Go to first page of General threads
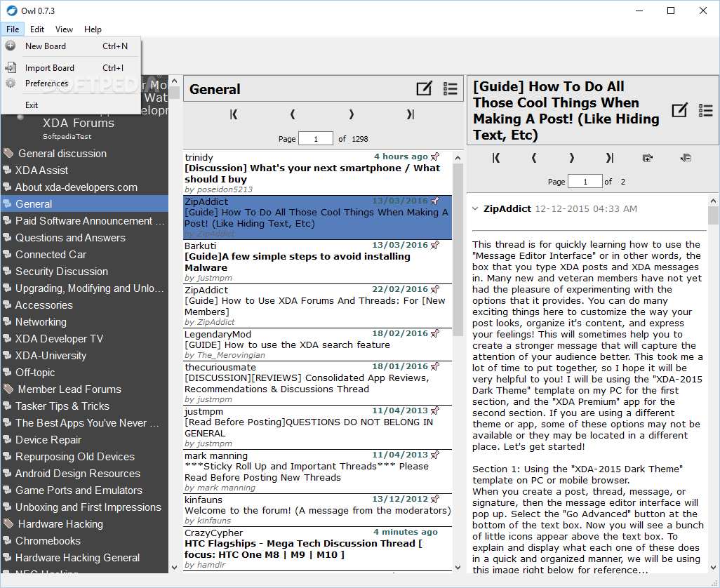This screenshot has height=588, width=720. pyautogui.click(x=234, y=114)
